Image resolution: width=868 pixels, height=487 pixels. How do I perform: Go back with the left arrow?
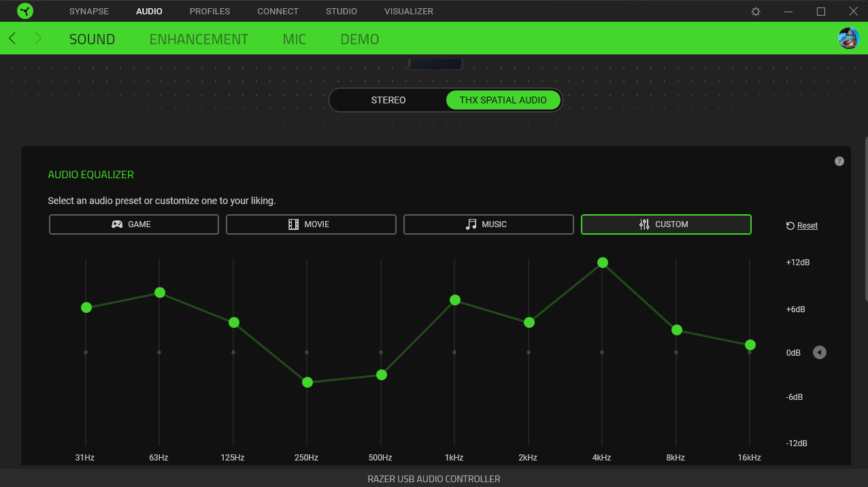12,39
